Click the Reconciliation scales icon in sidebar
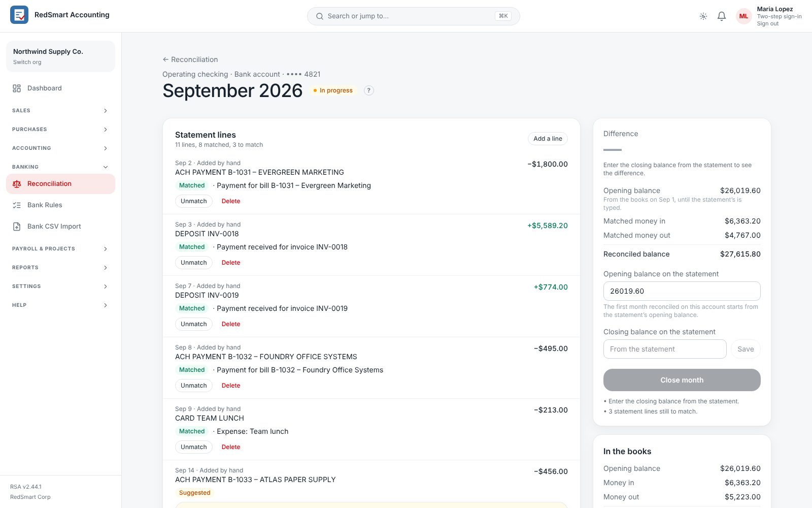Screen dimensions: 812x508 (17, 184)
